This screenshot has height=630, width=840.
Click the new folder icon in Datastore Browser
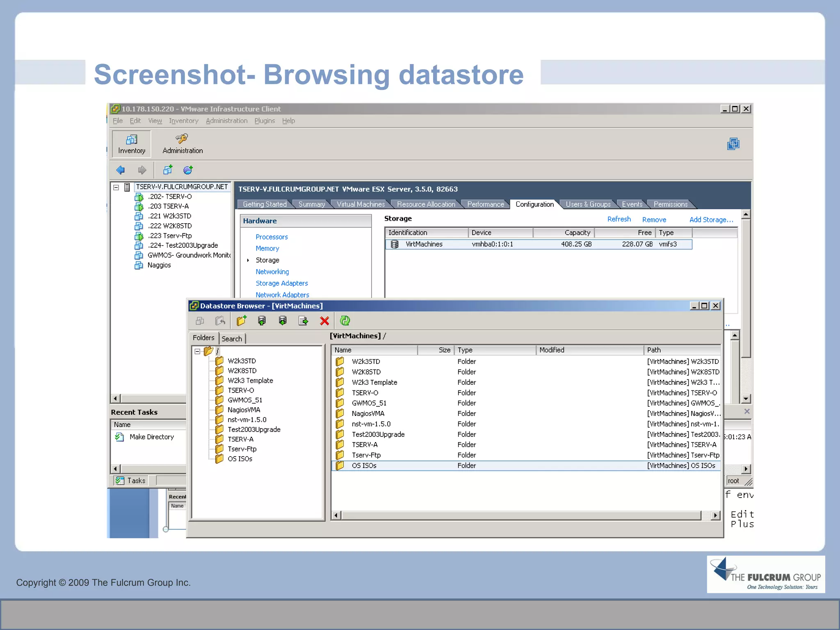pos(242,321)
